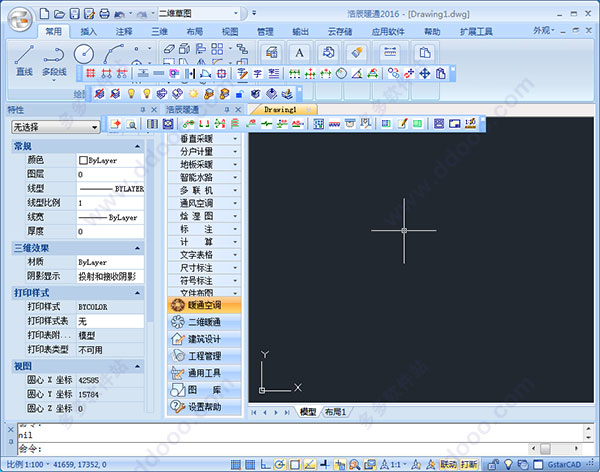Click the 二维暖通 panel button
This screenshot has width=600, height=472.
204,322
